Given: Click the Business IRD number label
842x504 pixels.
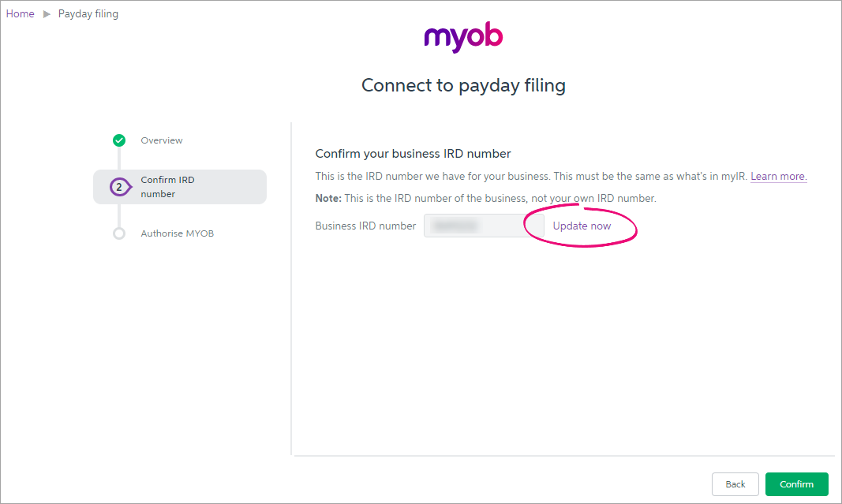Looking at the screenshot, I should pos(365,226).
